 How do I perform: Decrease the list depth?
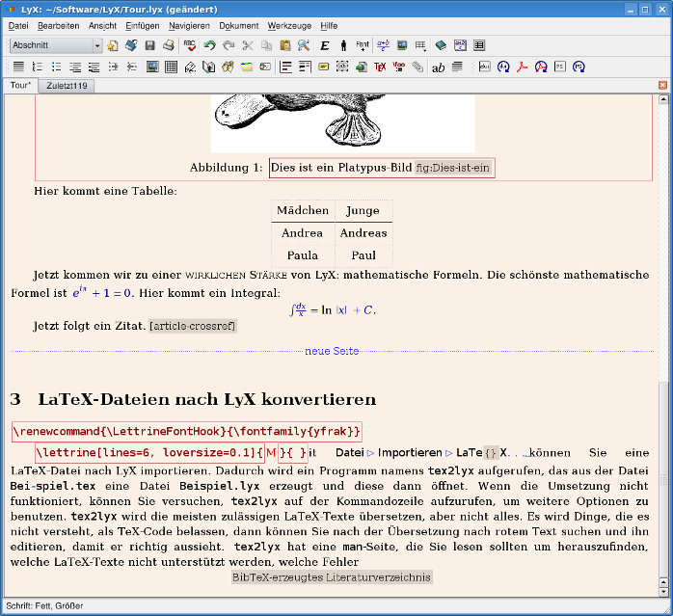tap(132, 67)
